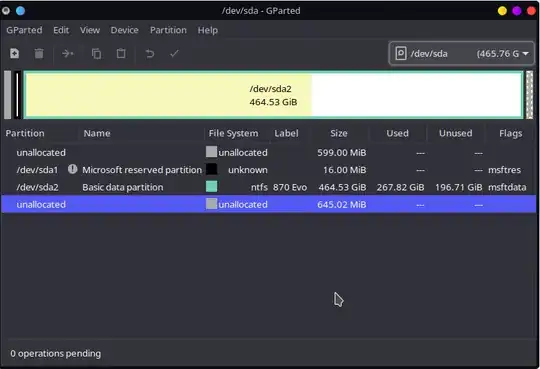Sort by the Size column header
540x369 pixels.
pyautogui.click(x=339, y=133)
